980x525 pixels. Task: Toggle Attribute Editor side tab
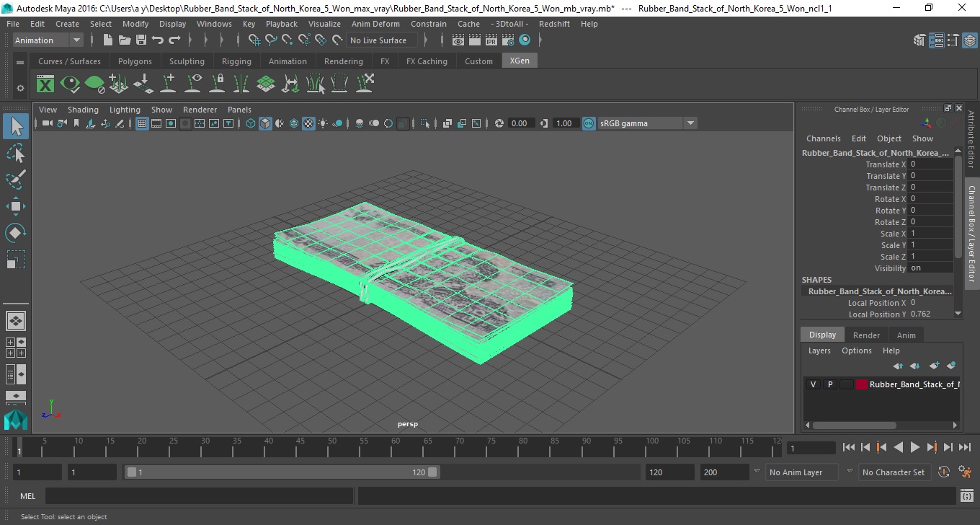click(971, 138)
